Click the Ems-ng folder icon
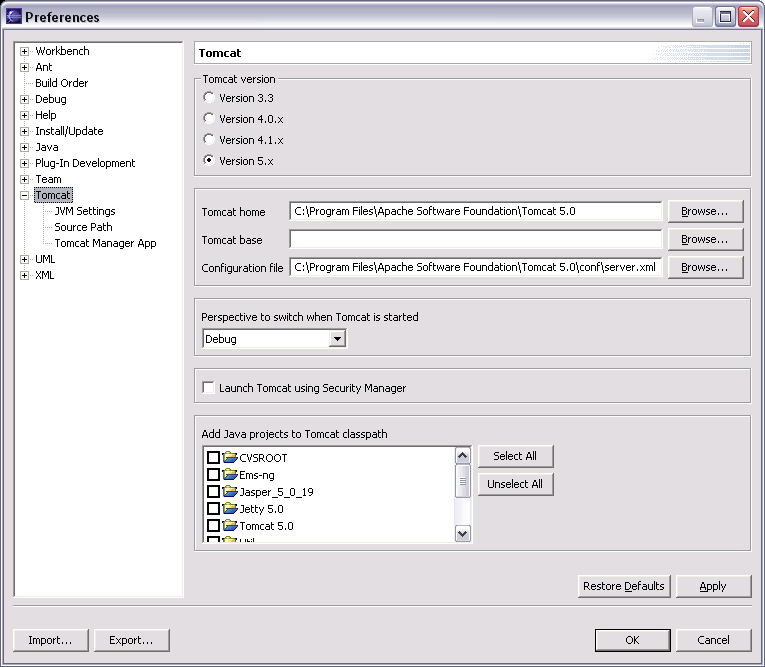 click(x=230, y=474)
